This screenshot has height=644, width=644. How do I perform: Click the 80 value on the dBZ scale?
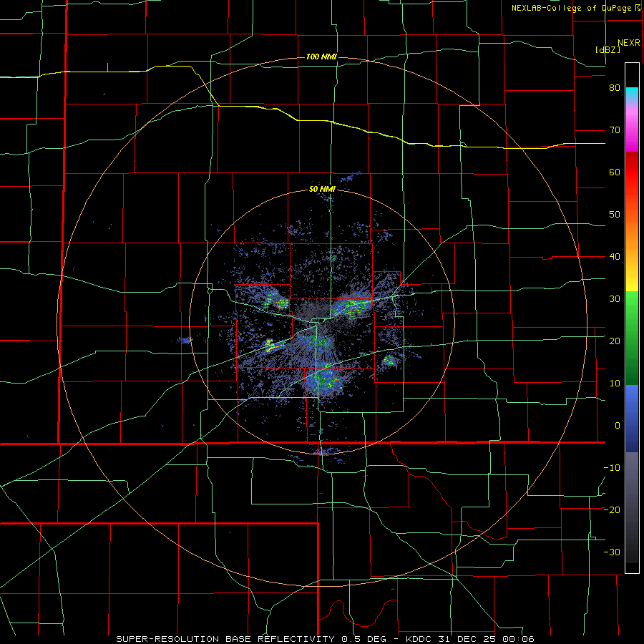pyautogui.click(x=615, y=88)
